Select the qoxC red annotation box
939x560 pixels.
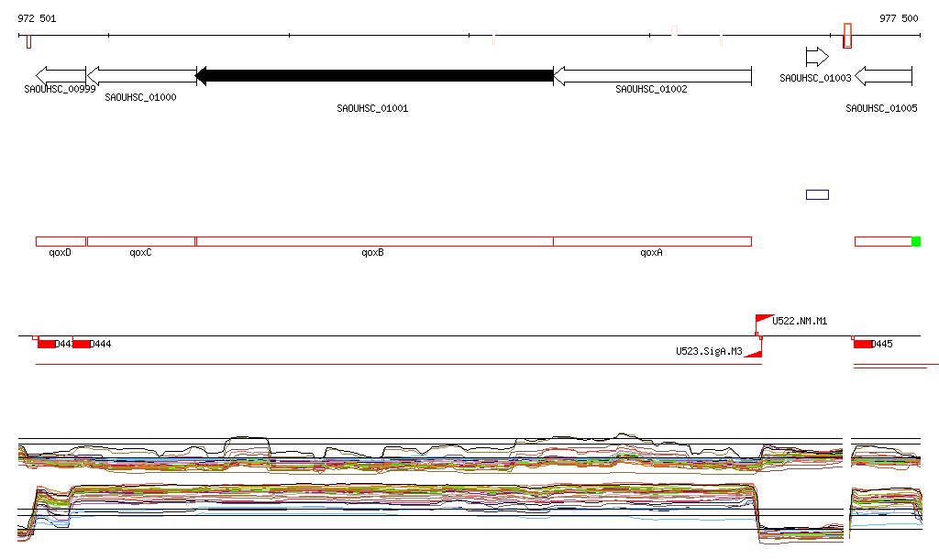(141, 242)
